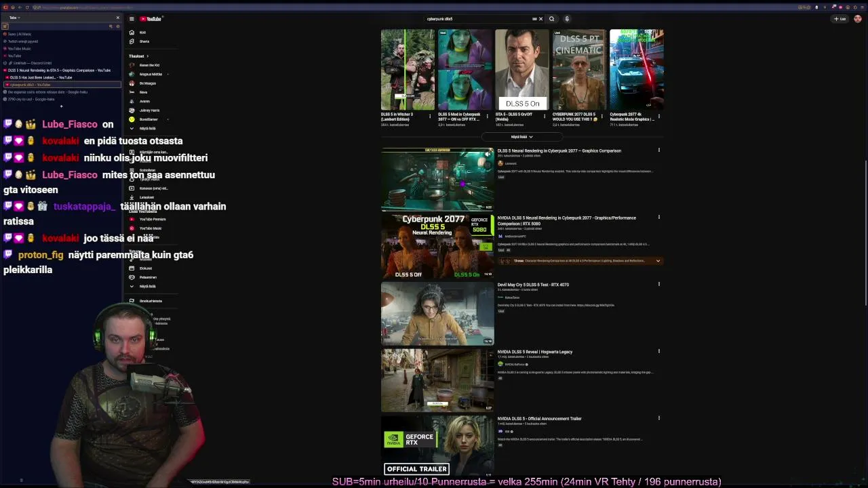Open Devil May Cry 5 DLSS 5 Test title
The width and height of the screenshot is (868, 488).
[533, 285]
